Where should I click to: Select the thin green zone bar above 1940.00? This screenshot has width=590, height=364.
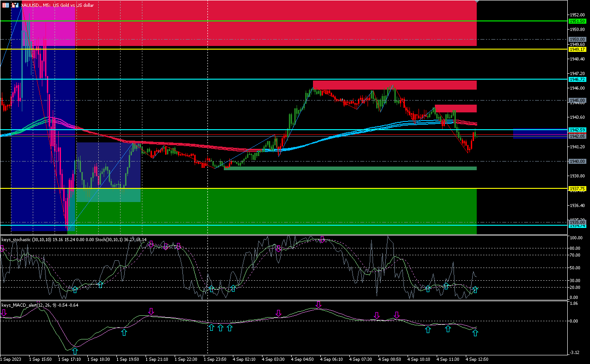pyautogui.click(x=350, y=168)
